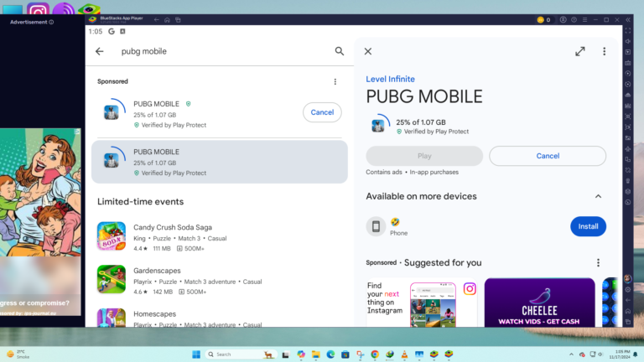Open the Cheelee suggested ad card

[540, 303]
